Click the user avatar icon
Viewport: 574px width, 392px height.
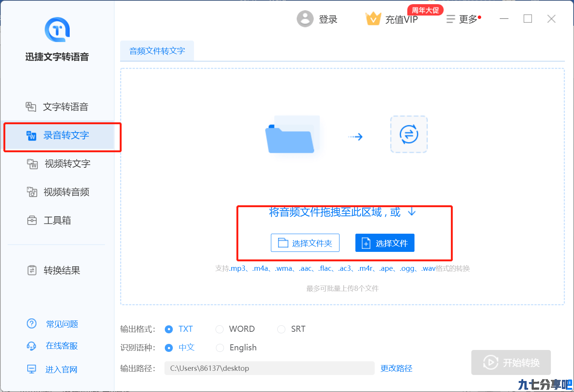click(305, 19)
